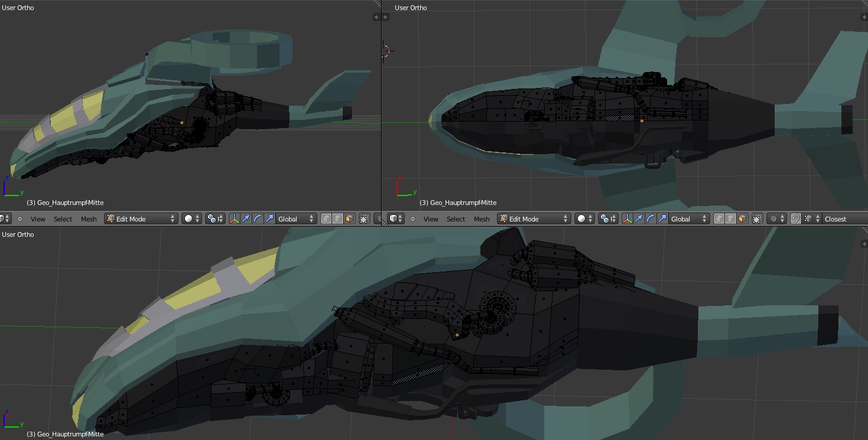The width and height of the screenshot is (868, 440).
Task: Open the viewport shading dropdown in the top-right header
Action: click(584, 219)
